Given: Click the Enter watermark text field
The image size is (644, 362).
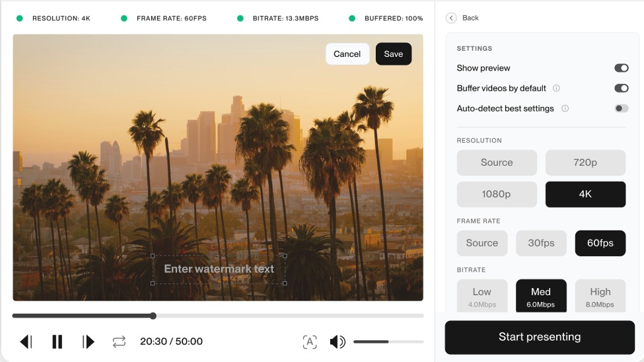Looking at the screenshot, I should [x=219, y=270].
